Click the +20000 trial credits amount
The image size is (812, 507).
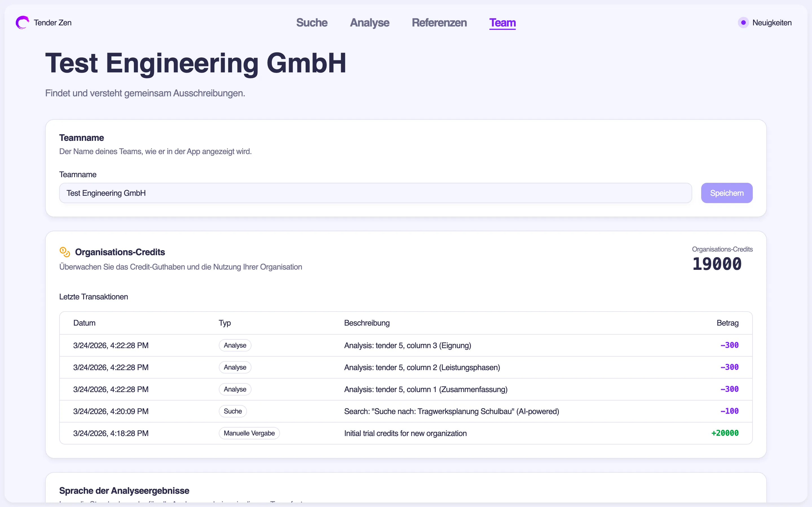pos(725,433)
